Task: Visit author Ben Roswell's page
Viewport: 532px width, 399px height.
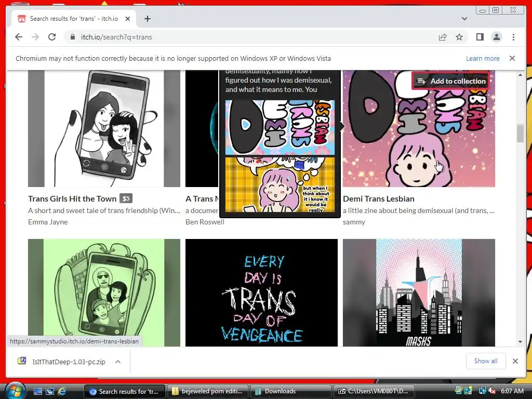Action: point(205,222)
